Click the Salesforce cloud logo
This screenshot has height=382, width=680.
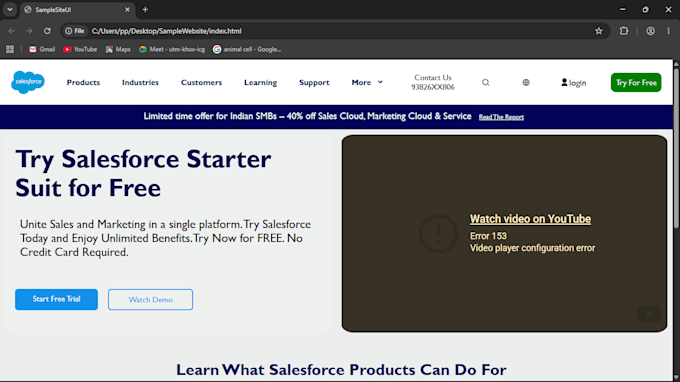tap(28, 82)
